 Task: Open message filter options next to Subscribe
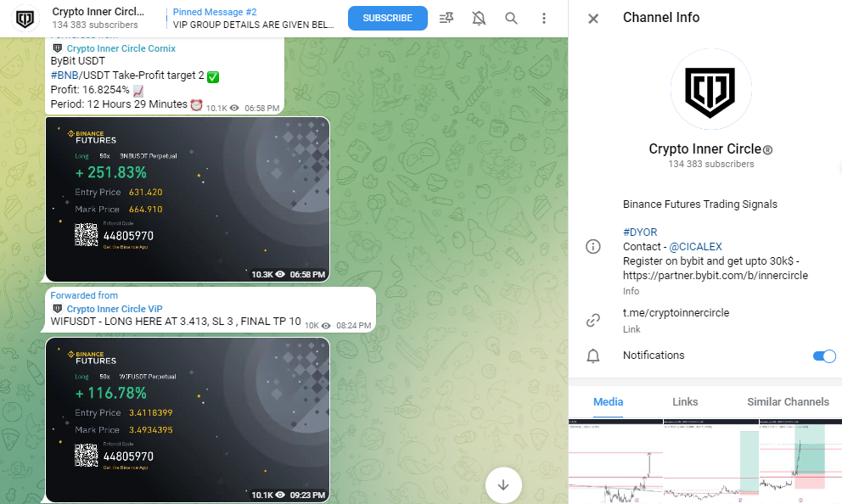(446, 17)
